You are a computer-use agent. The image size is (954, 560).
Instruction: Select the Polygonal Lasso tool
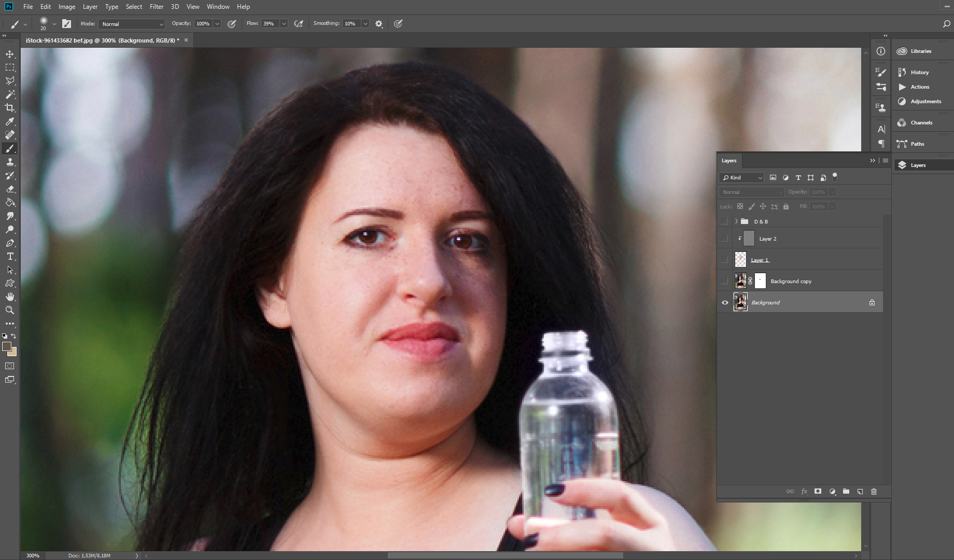click(10, 81)
